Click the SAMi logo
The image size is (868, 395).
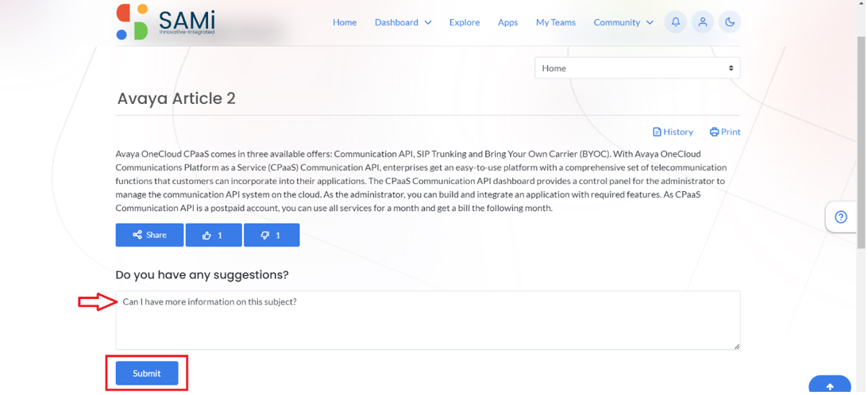[x=165, y=22]
